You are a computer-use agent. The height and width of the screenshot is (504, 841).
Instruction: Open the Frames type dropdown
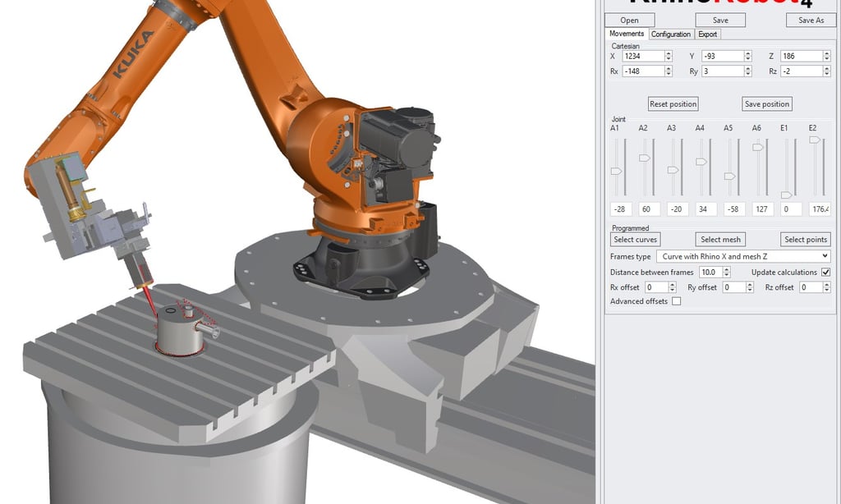743,256
